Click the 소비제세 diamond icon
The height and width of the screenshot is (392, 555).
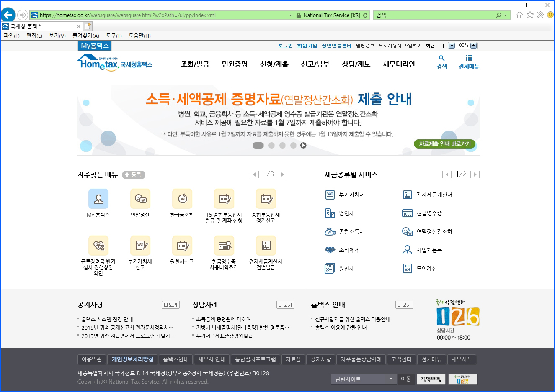click(330, 250)
